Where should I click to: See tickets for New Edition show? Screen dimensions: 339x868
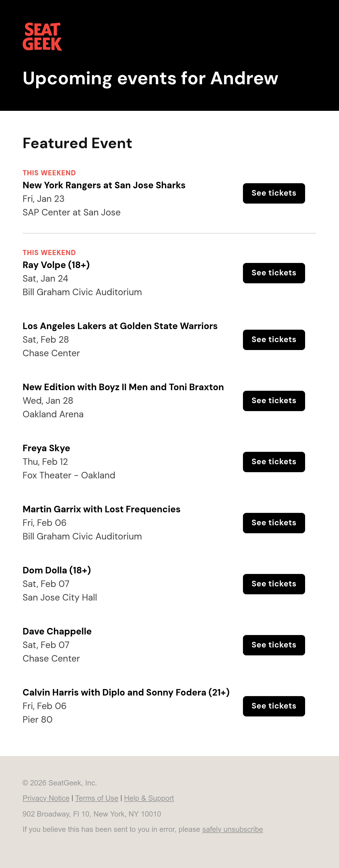[274, 401]
